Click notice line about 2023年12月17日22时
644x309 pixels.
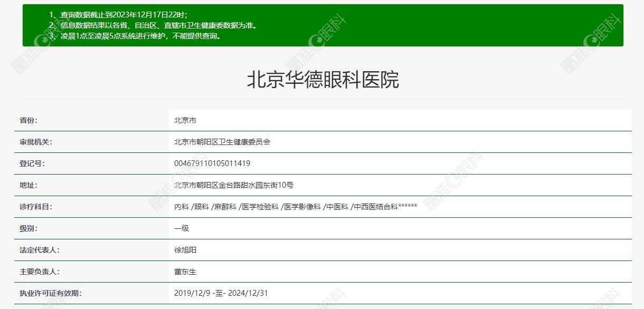click(119, 15)
